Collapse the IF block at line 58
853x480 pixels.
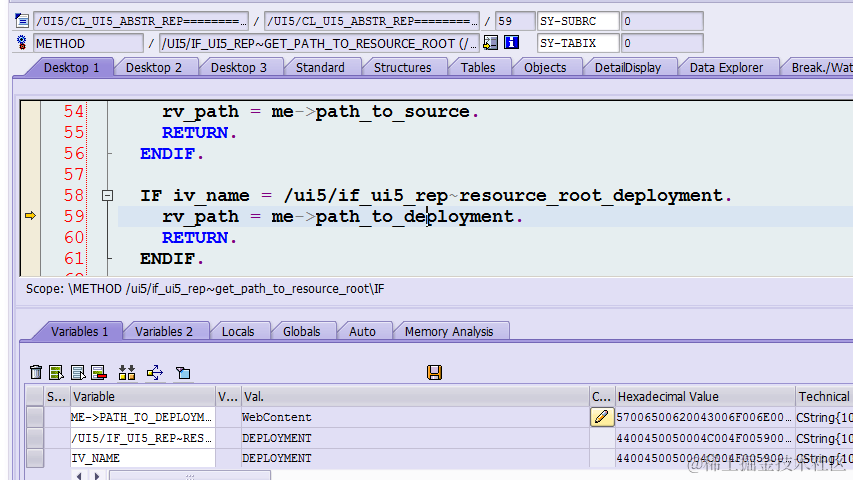point(108,195)
